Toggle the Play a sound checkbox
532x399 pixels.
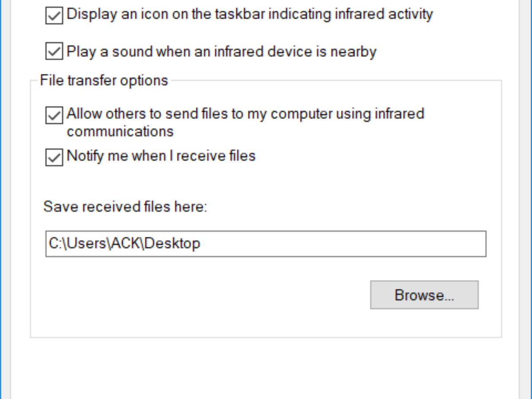(54, 51)
